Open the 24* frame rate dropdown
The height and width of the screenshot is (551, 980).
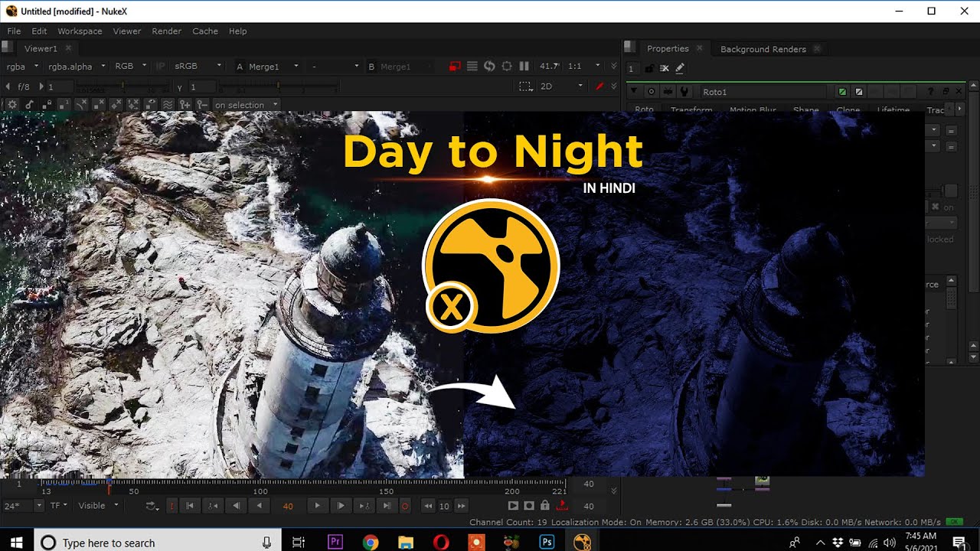23,506
